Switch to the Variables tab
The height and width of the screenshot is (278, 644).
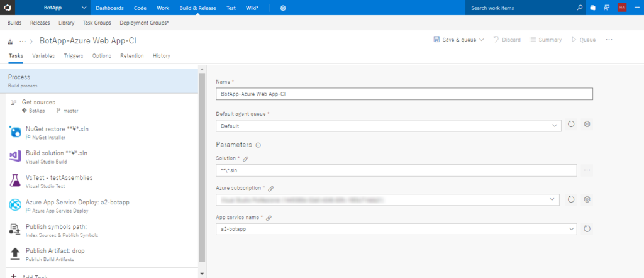(43, 56)
